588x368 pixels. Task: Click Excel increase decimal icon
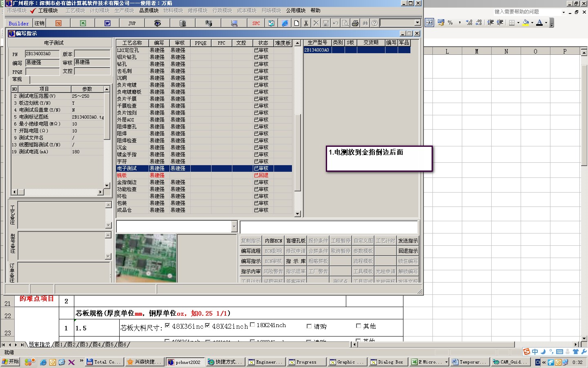[x=469, y=23]
